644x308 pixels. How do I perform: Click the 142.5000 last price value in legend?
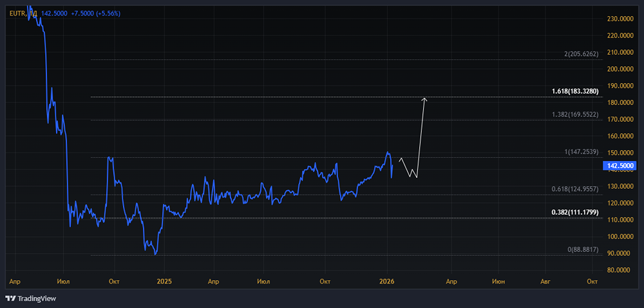point(55,14)
